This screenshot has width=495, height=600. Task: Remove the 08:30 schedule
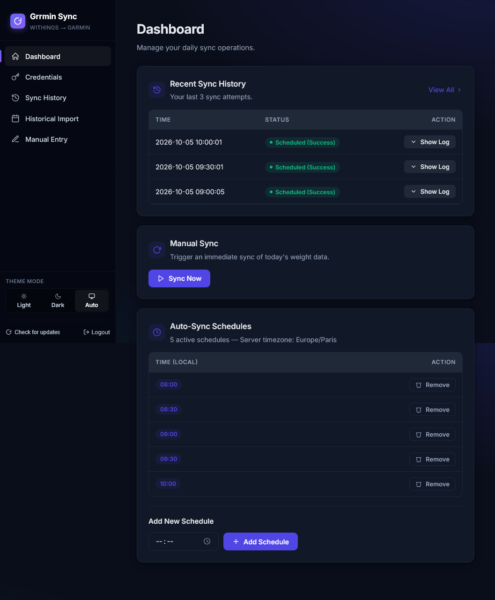coord(432,410)
